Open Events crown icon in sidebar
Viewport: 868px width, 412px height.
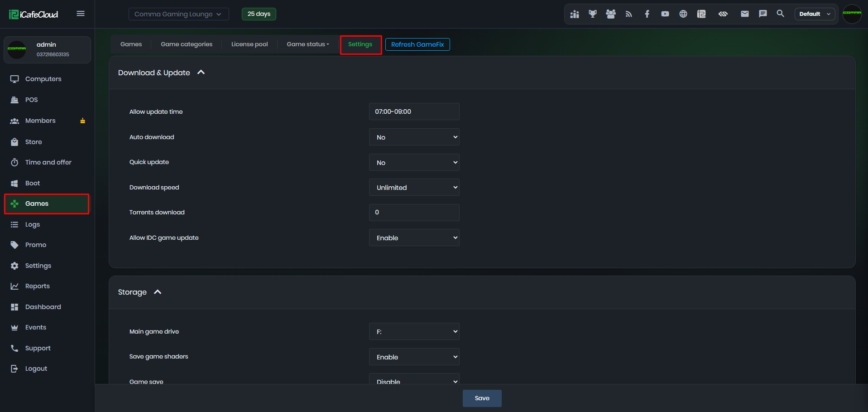pos(14,327)
